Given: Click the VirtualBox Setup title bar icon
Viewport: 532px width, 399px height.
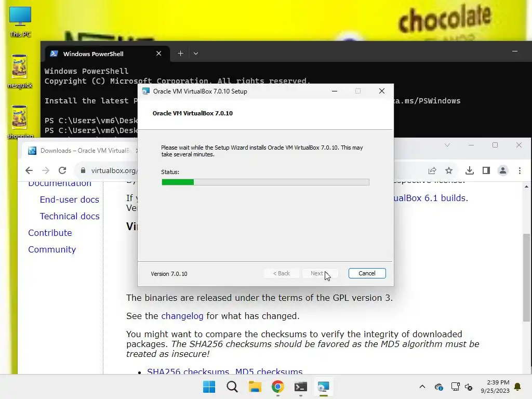Looking at the screenshot, I should click(146, 91).
